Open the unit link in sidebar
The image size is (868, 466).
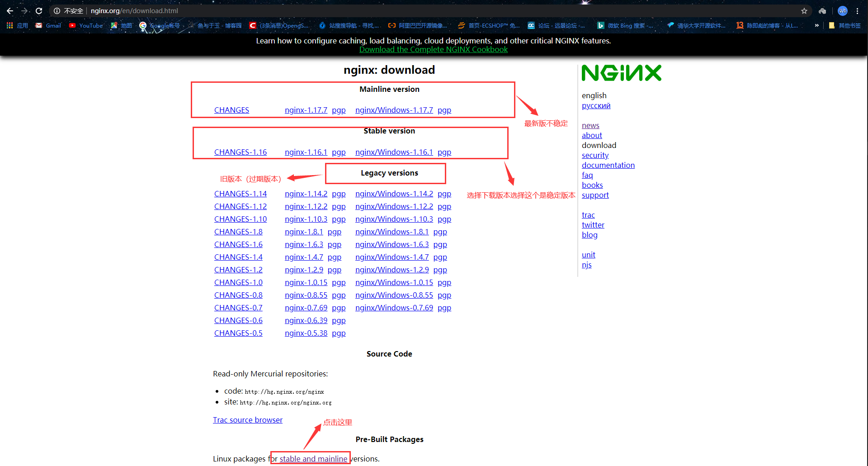point(588,255)
